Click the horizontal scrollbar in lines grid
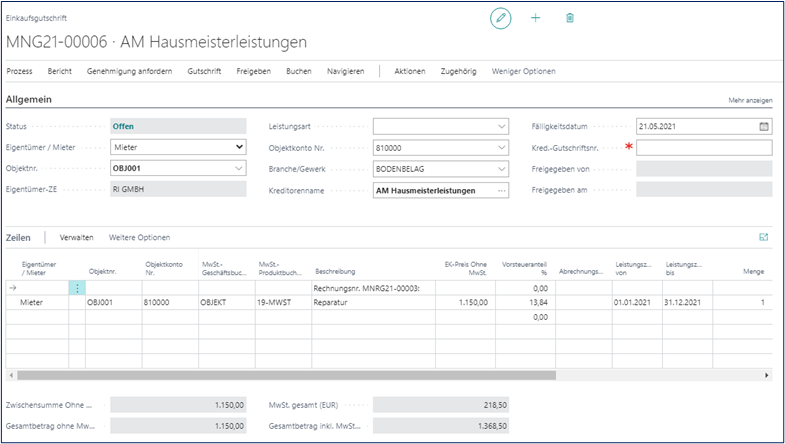The height and width of the screenshot is (444, 785). (285, 374)
